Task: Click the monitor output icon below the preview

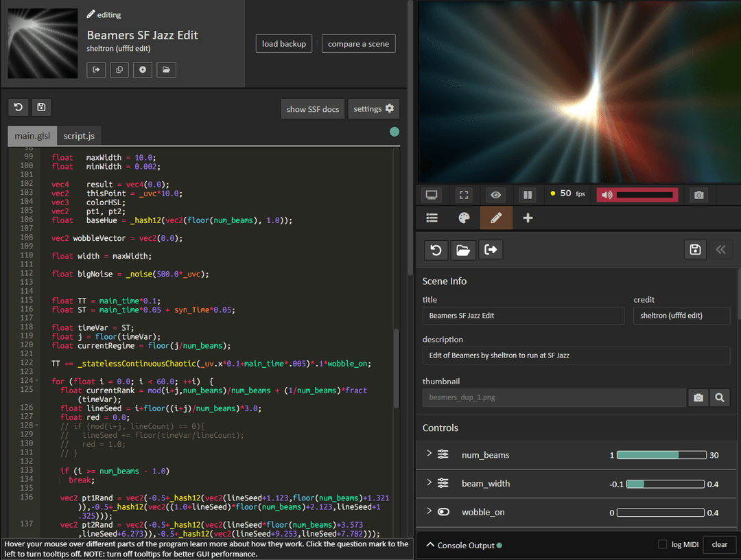Action: coord(432,195)
